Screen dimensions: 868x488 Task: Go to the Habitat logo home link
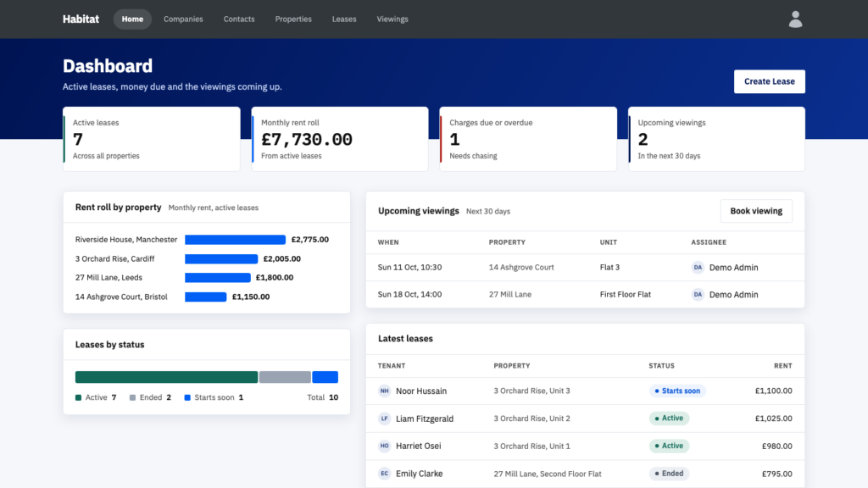point(81,19)
